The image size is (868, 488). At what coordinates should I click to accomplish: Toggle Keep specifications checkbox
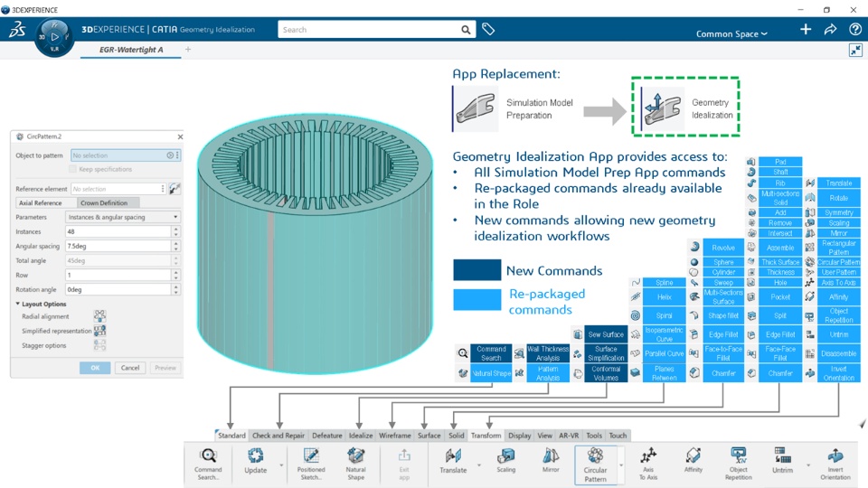click(73, 169)
